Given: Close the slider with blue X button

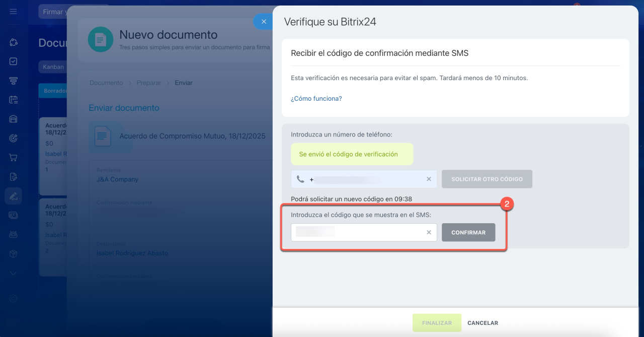Looking at the screenshot, I should 263,22.
